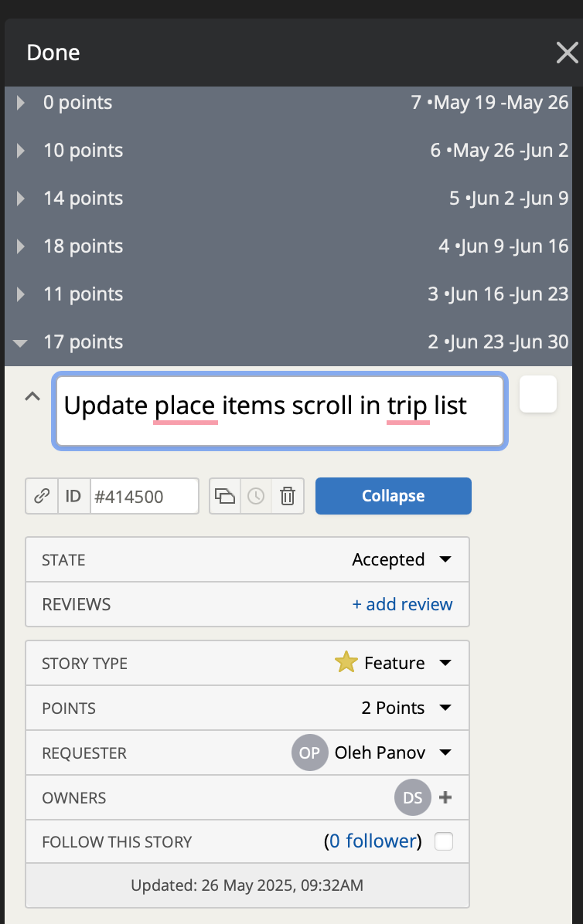583x924 pixels.
Task: Select story checkbox beside the title
Action: coord(538,394)
